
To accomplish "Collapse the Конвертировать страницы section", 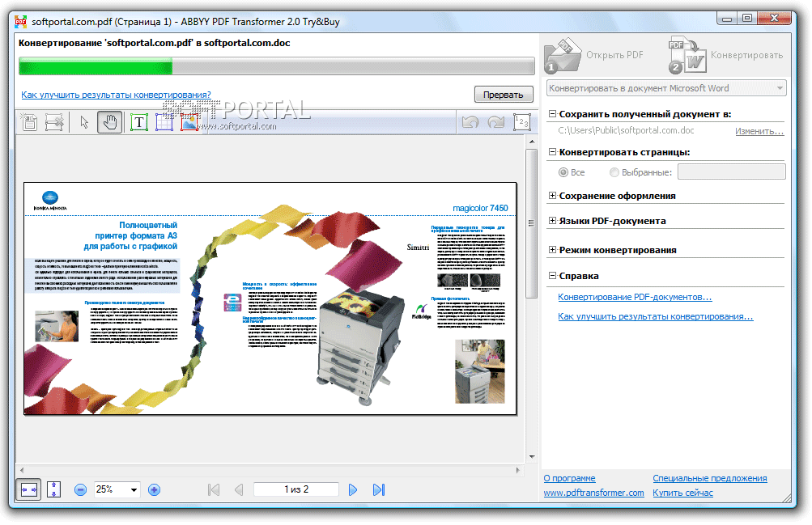I will (553, 152).
